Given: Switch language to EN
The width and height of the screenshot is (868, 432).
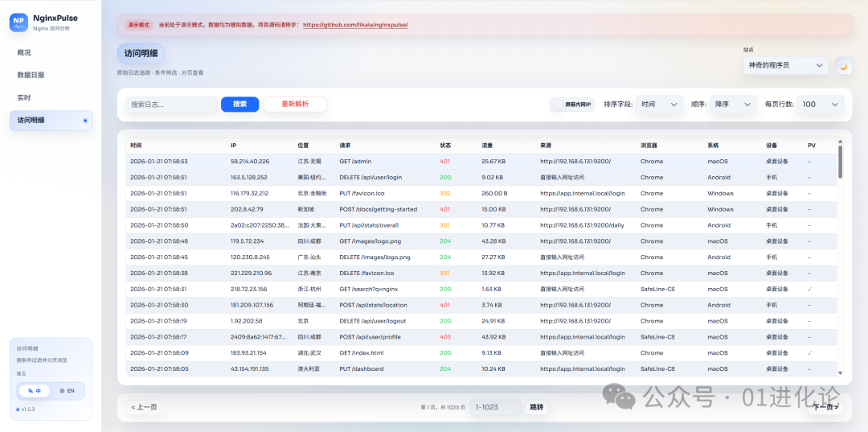Looking at the screenshot, I should (x=67, y=390).
